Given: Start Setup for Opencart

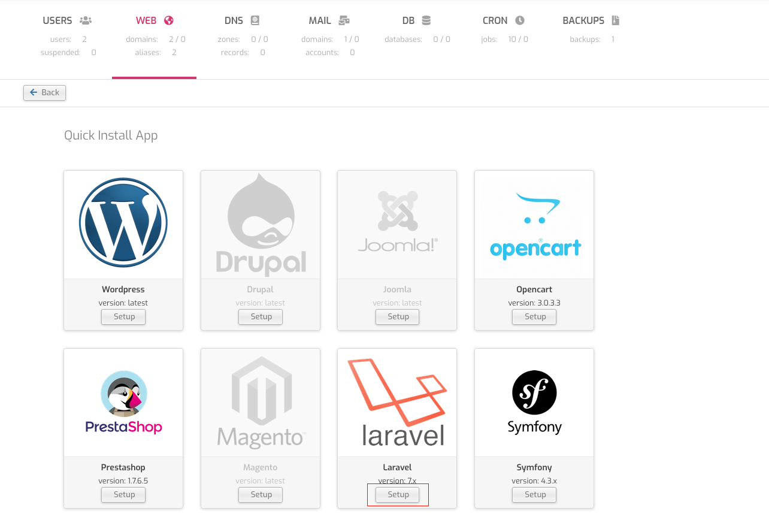Looking at the screenshot, I should pos(535,317).
